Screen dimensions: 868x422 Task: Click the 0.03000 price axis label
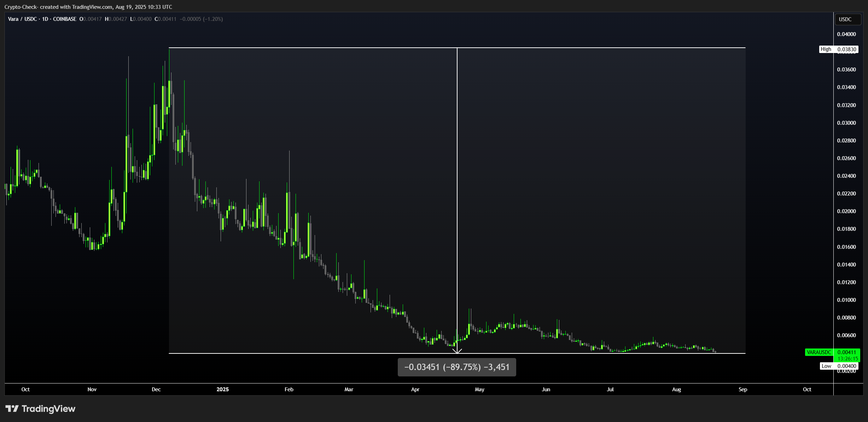coord(846,123)
